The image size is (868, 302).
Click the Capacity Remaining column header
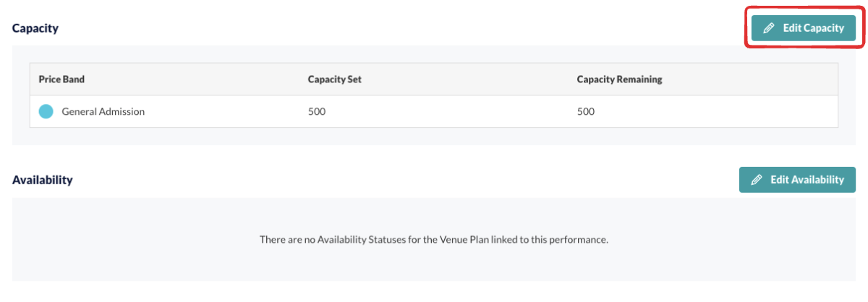point(620,79)
